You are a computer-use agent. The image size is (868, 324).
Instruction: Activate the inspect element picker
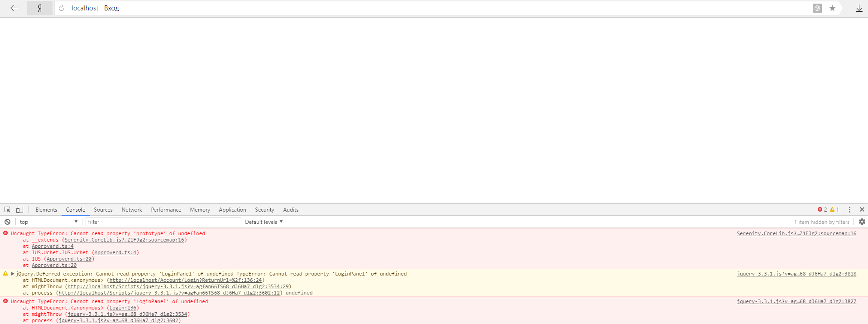point(8,209)
